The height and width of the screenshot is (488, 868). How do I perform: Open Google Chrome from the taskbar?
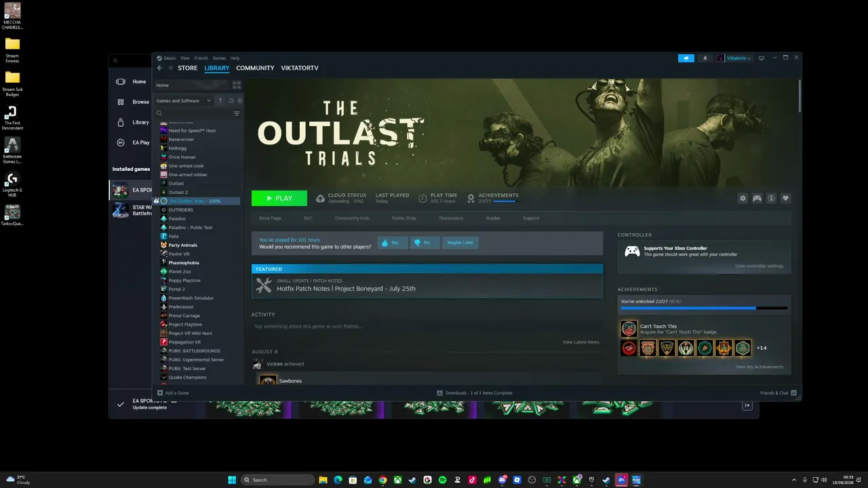point(382,480)
